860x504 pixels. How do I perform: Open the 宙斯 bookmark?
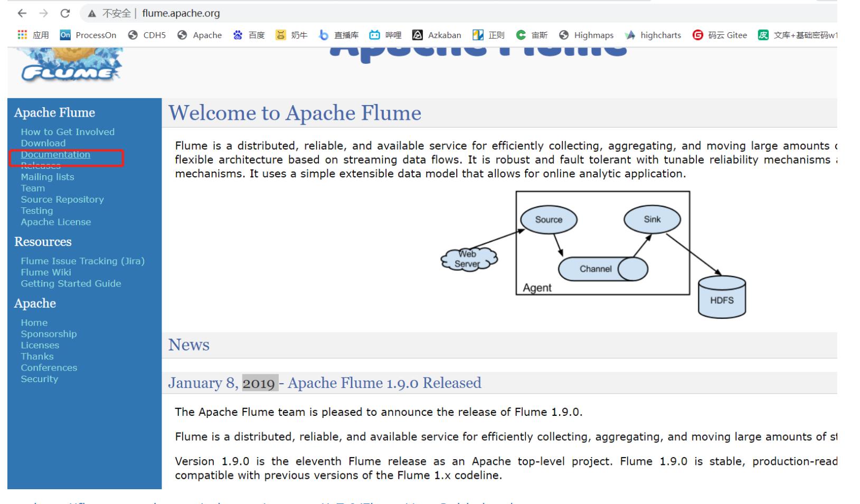532,35
